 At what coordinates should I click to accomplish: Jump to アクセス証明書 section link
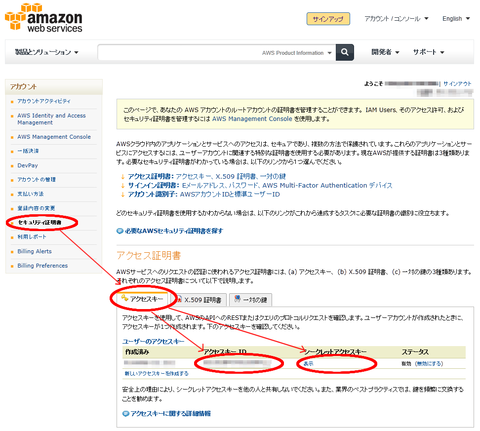(207, 176)
